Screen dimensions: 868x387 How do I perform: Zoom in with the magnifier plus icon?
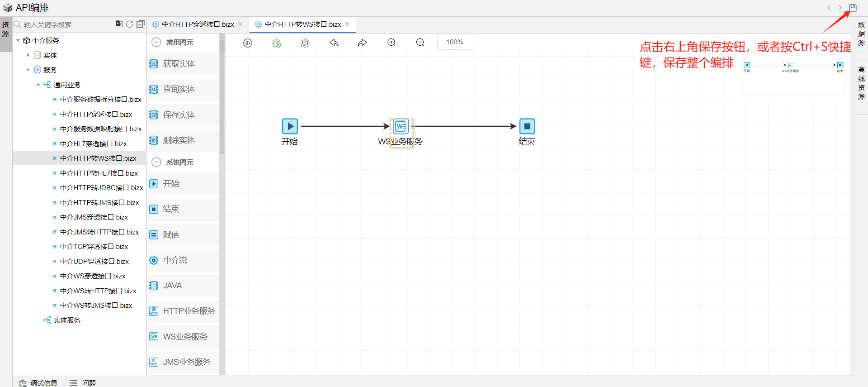click(392, 43)
